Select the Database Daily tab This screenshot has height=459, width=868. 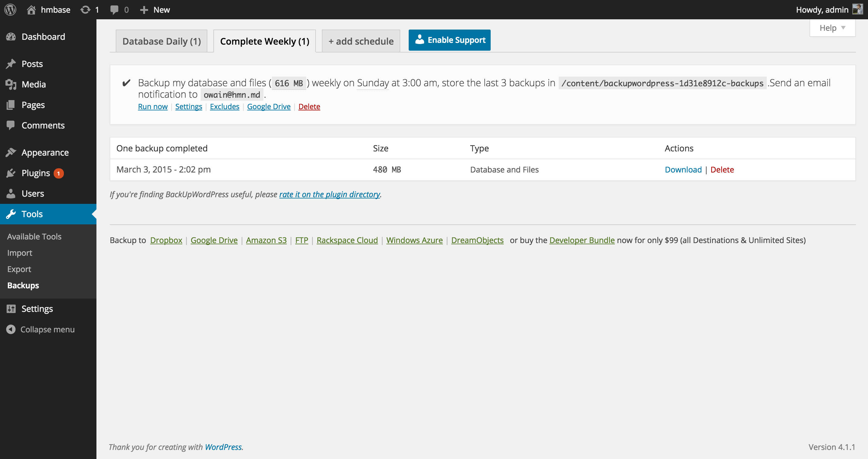point(162,41)
